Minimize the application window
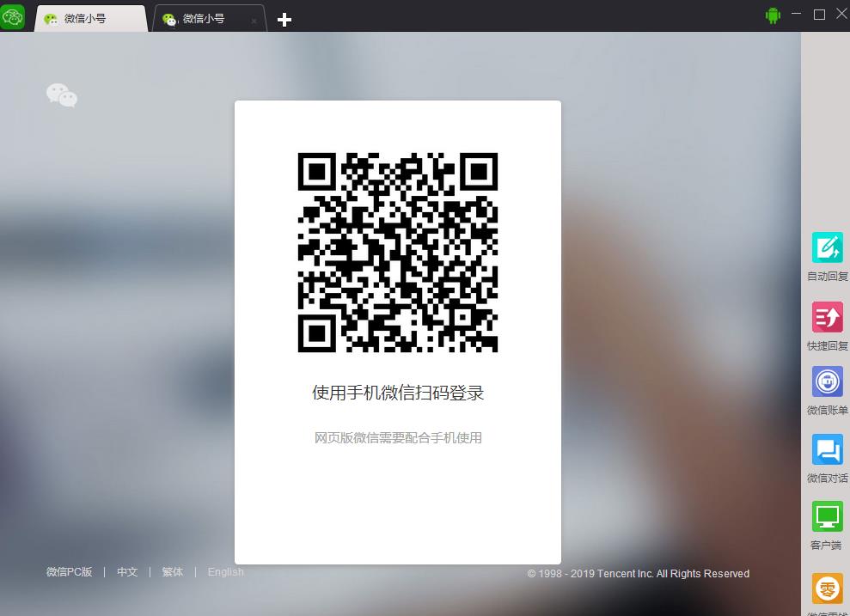 pos(796,13)
